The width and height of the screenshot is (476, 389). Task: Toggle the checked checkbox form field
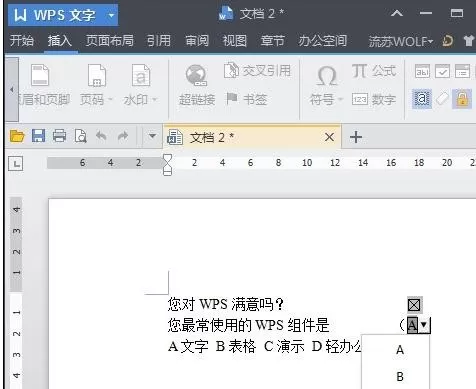(x=415, y=305)
